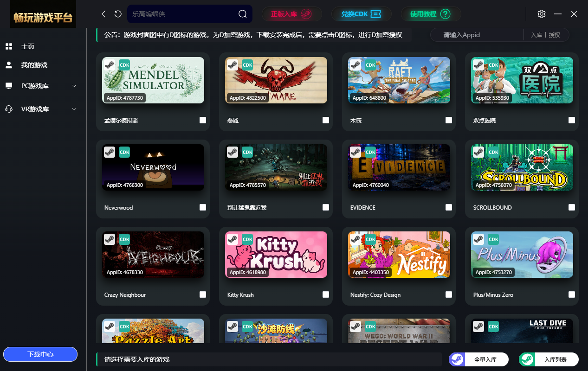Click the AppID: 535930 label
The height and width of the screenshot is (371, 588).
tap(492, 98)
